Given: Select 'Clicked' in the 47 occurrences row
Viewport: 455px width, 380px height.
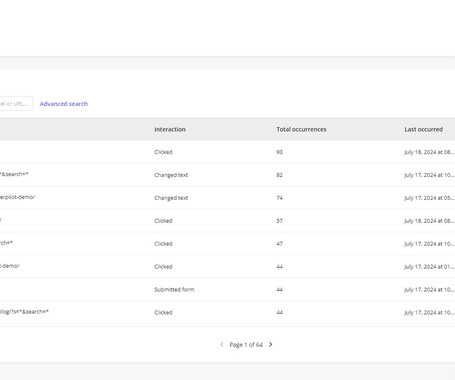Looking at the screenshot, I should coord(163,244).
